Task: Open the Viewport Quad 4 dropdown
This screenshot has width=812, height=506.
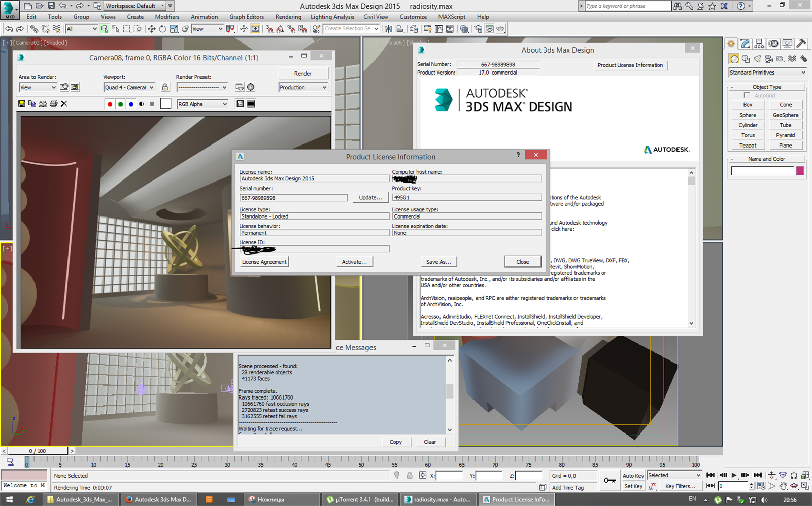Action: pos(129,87)
